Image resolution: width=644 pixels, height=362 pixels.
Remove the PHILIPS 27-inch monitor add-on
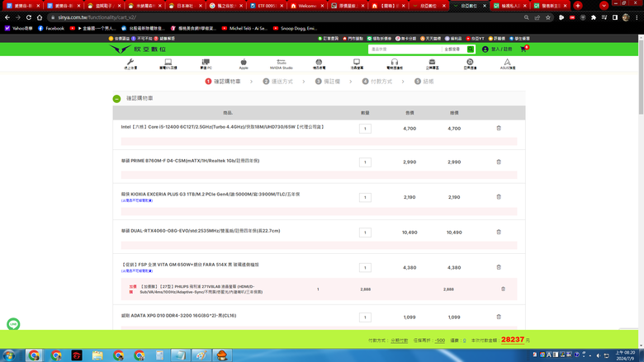503,289
